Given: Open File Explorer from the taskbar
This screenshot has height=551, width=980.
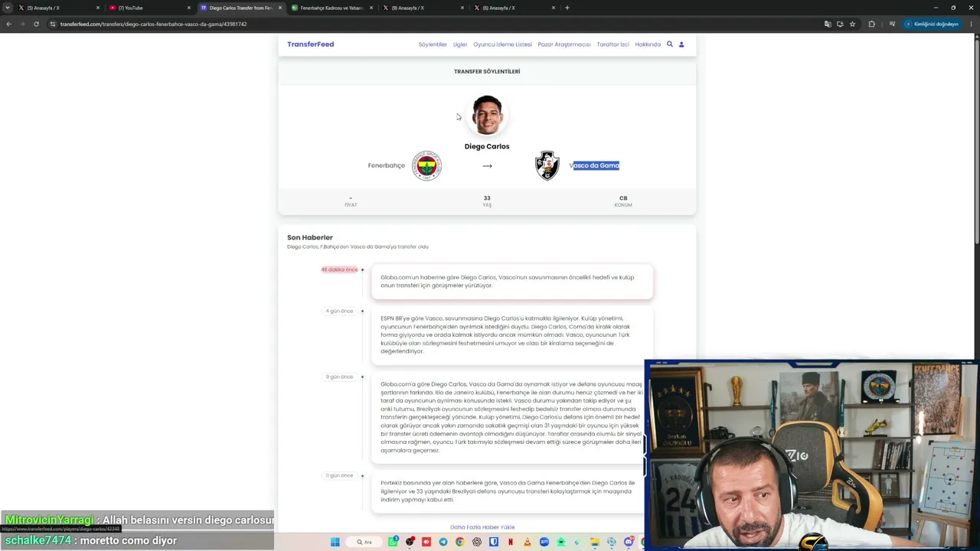Looking at the screenshot, I should pyautogui.click(x=595, y=542).
